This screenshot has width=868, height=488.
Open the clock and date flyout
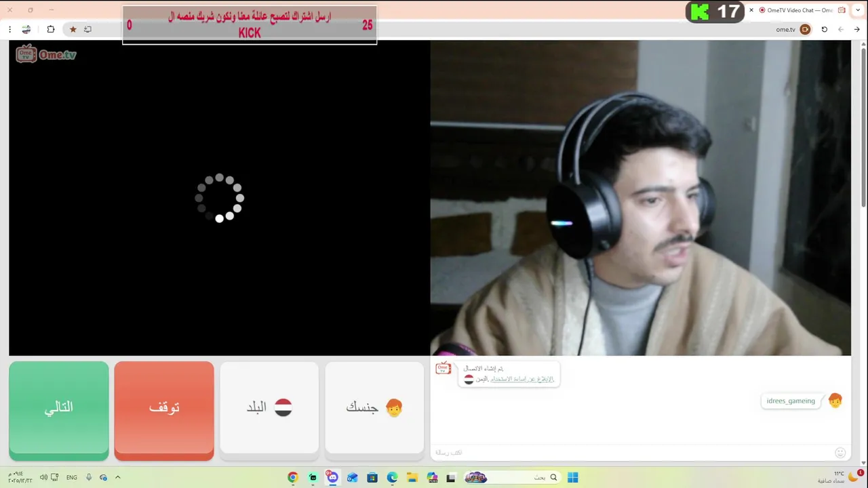pyautogui.click(x=20, y=477)
